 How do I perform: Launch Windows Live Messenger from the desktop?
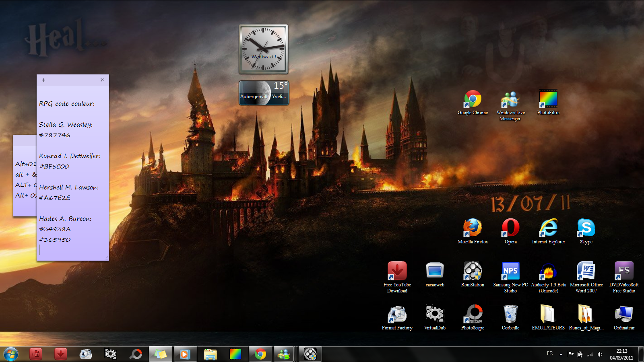(x=510, y=105)
